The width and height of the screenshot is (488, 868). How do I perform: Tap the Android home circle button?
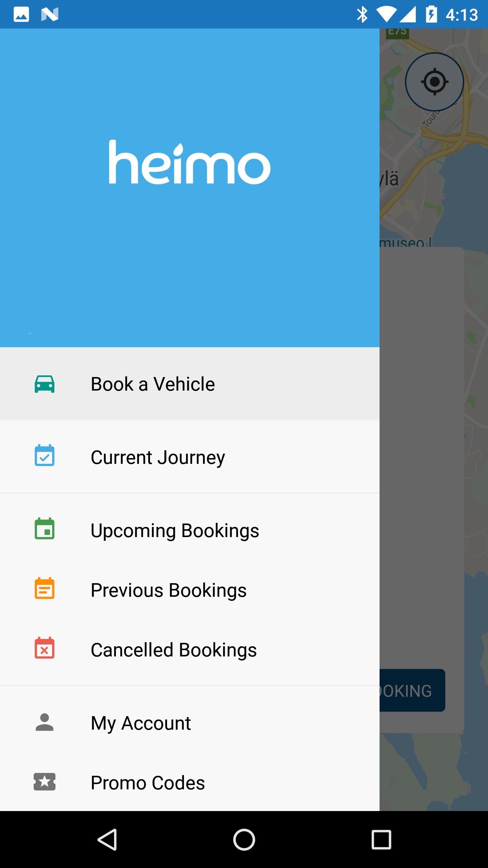pos(244,840)
